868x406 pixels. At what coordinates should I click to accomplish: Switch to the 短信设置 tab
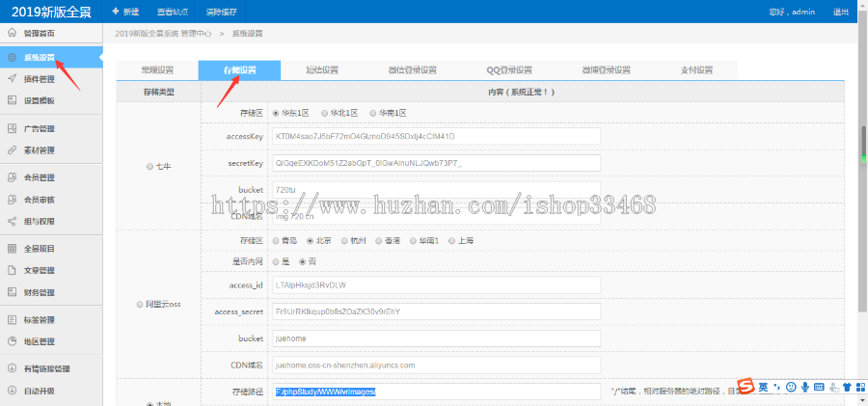pos(322,70)
